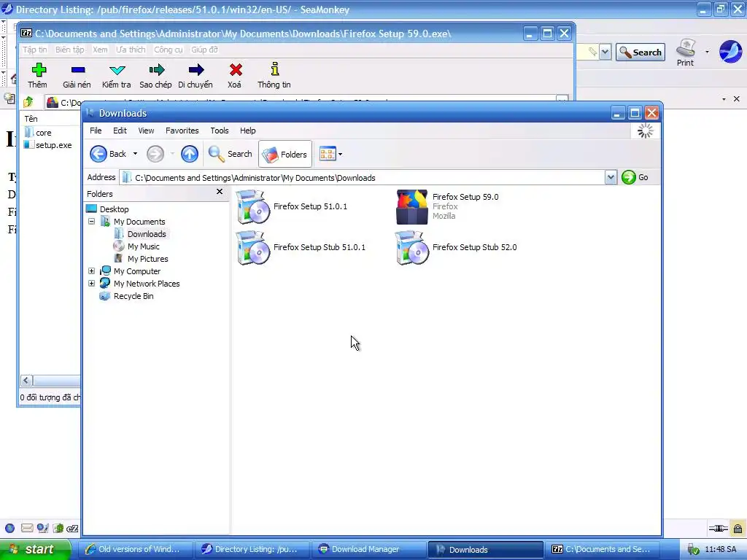Image resolution: width=747 pixels, height=560 pixels.
Task: Open File menu in Downloads window
Action: 96,131
